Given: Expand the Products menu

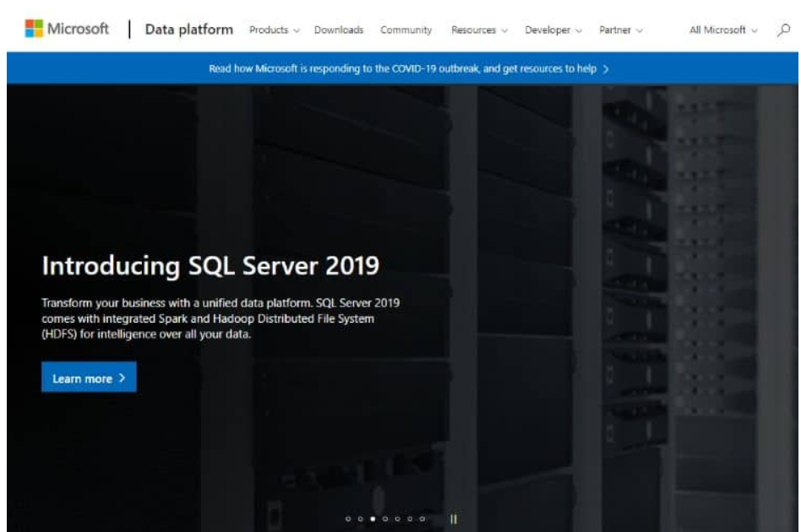Looking at the screenshot, I should [x=275, y=30].
